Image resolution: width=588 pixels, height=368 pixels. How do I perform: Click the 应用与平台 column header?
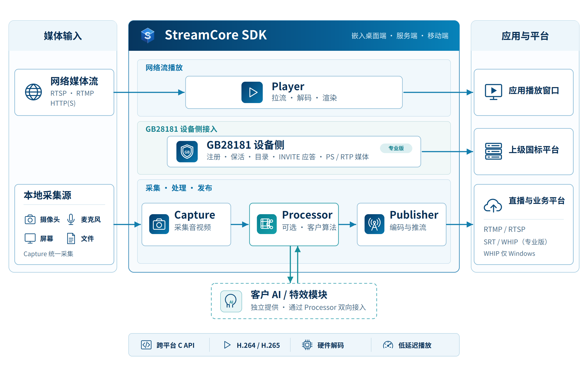(525, 36)
